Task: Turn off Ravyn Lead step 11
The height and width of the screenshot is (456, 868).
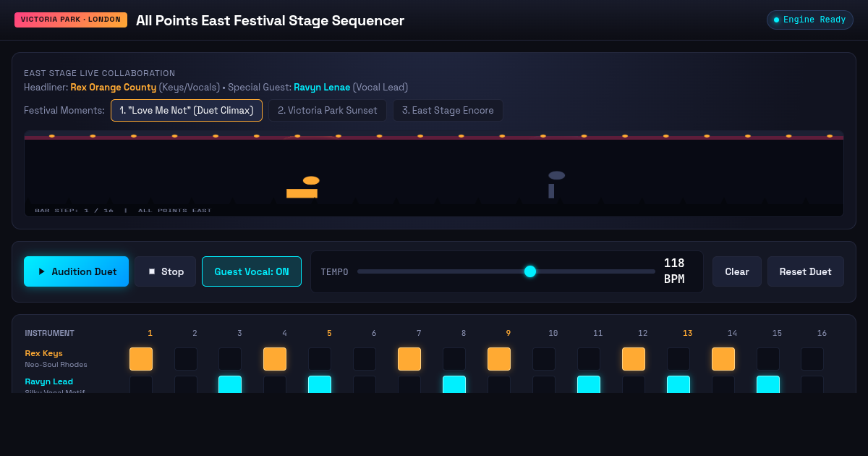Action: coord(589,384)
